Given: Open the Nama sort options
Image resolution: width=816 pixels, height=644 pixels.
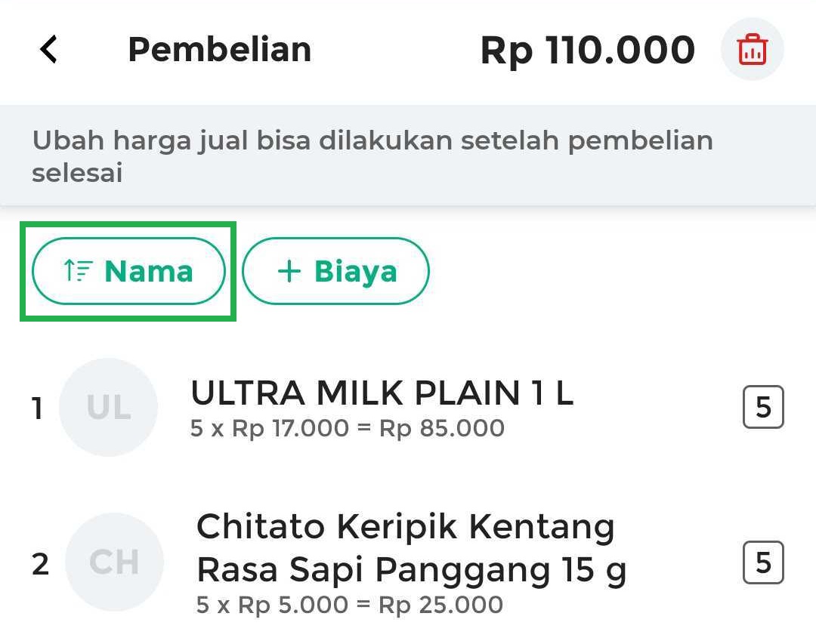Looking at the screenshot, I should [128, 271].
